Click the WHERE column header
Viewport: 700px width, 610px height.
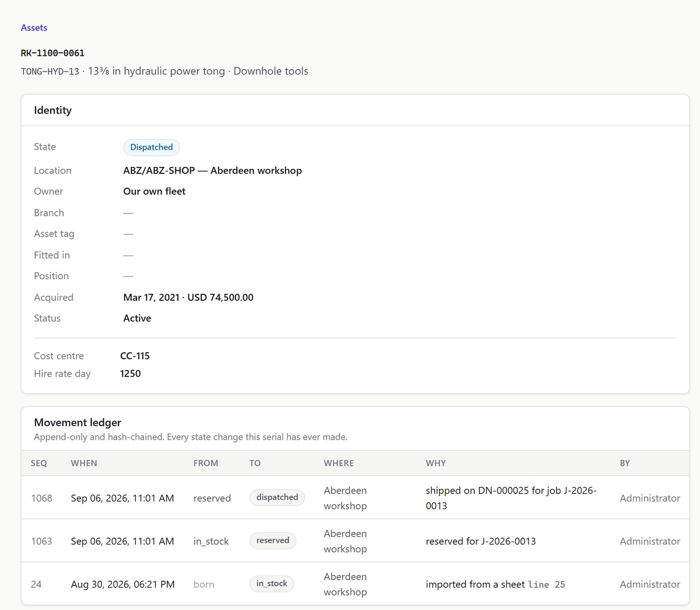[338, 463]
